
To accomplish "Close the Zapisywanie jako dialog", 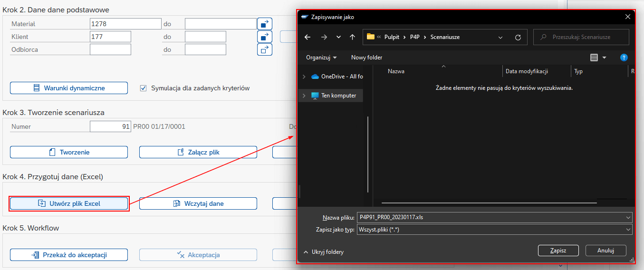I will tap(628, 17).
